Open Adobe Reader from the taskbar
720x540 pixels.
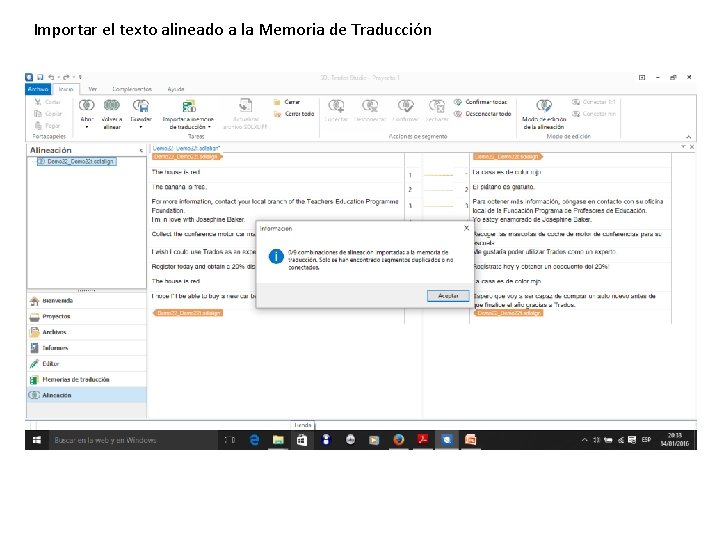point(422,440)
